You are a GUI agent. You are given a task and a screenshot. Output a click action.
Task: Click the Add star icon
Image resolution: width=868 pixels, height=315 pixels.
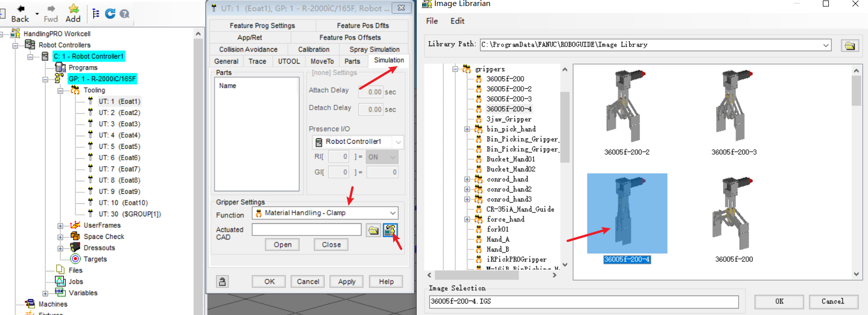point(73,9)
